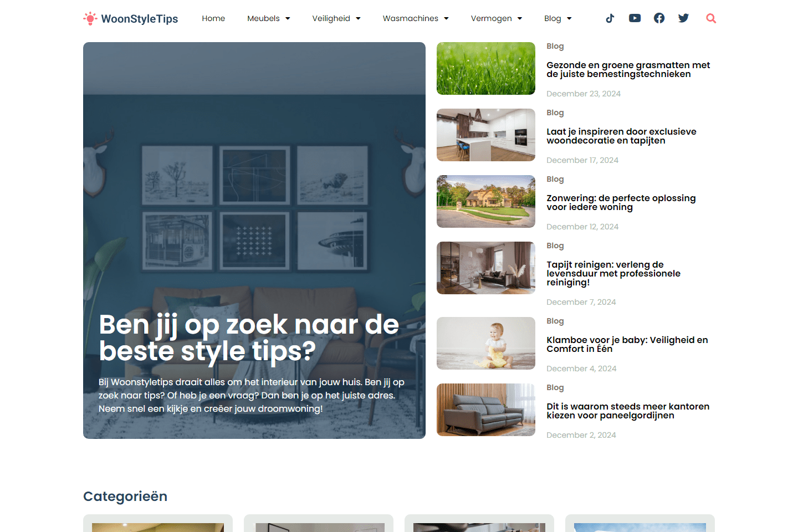Click the grey sofa article image
The image size is (798, 532).
click(485, 410)
